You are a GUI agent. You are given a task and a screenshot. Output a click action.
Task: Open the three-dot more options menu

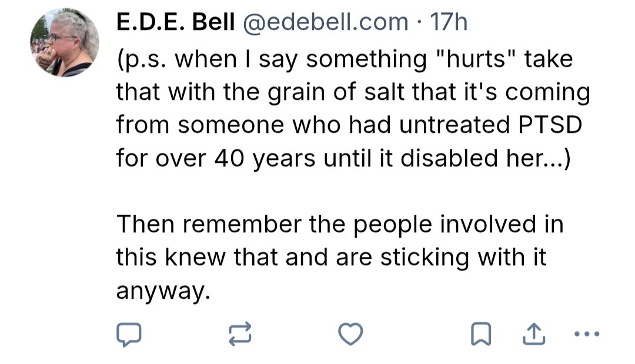[x=586, y=333]
